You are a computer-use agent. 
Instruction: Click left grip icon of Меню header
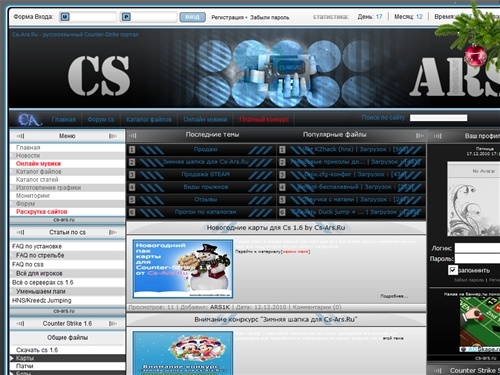pos(20,136)
